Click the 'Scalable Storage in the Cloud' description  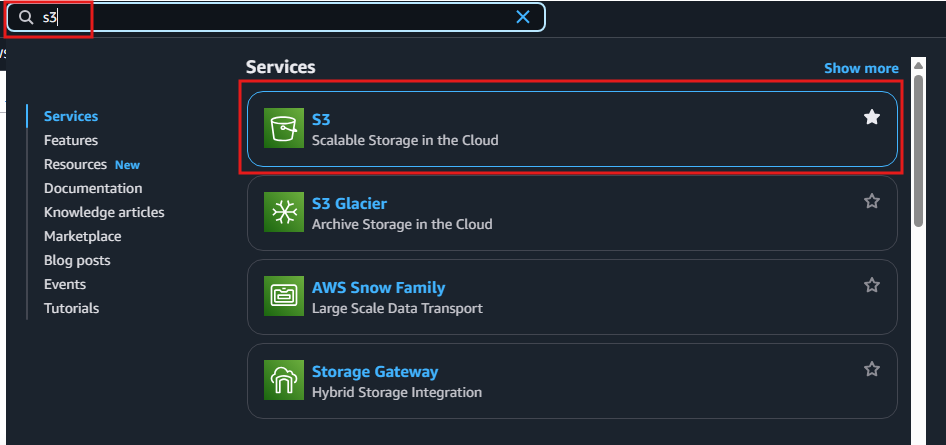point(405,140)
